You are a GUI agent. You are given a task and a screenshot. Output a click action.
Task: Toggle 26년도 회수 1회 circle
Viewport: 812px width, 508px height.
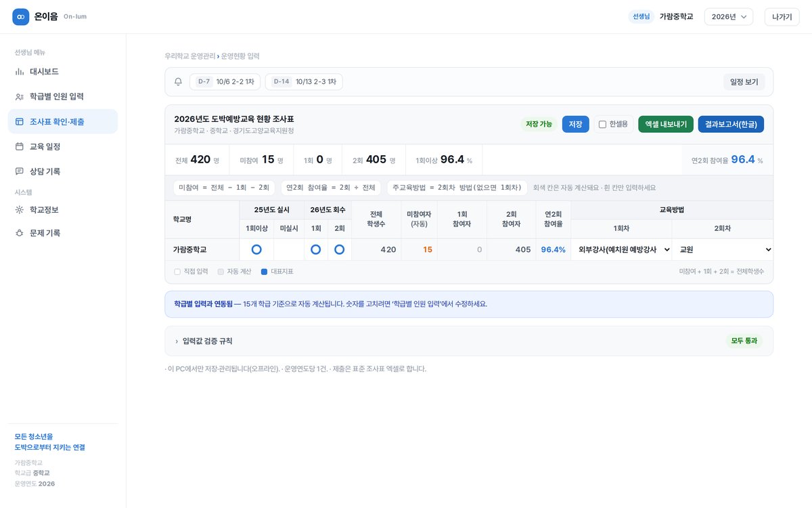316,249
